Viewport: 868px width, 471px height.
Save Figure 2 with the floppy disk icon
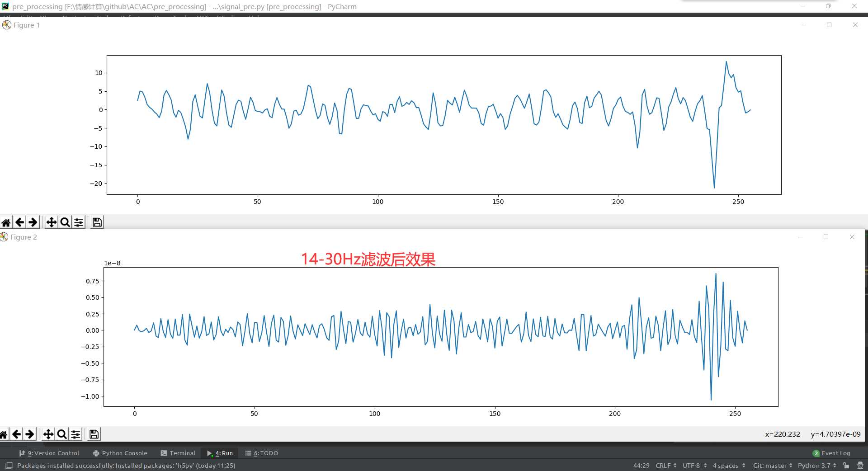94,434
